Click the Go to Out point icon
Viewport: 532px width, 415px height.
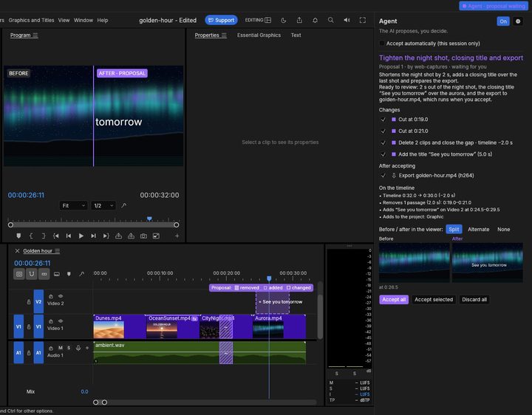[x=106, y=236]
